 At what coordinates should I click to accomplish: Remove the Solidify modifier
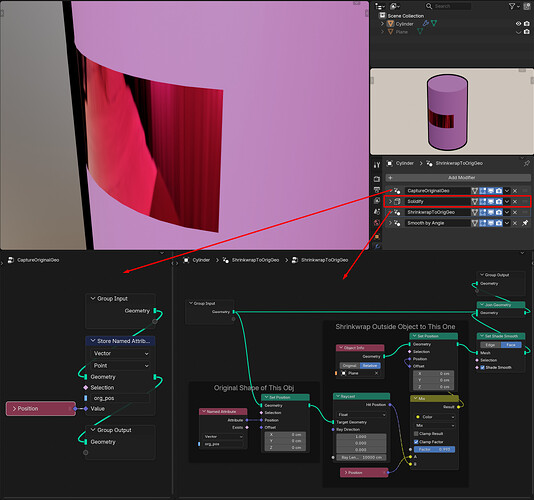(x=515, y=201)
